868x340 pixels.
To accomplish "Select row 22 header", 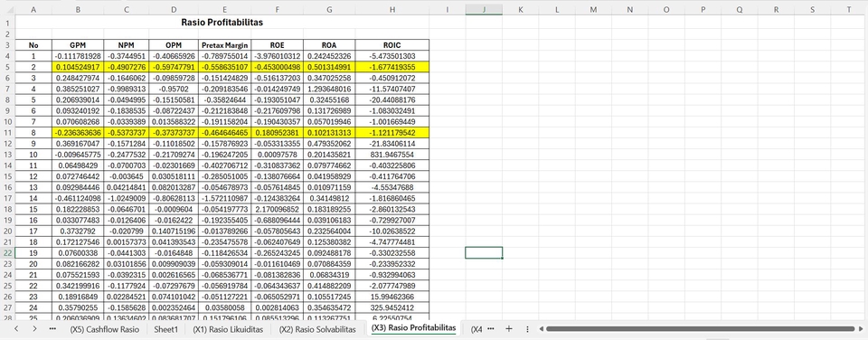I will click(8, 252).
